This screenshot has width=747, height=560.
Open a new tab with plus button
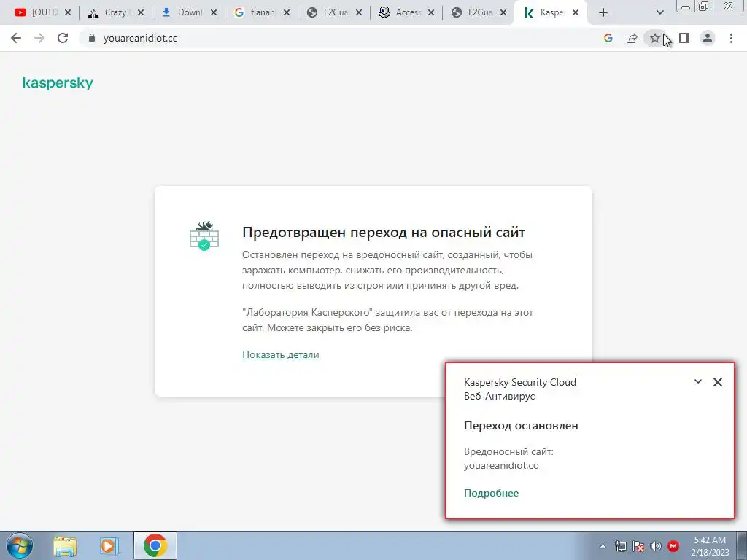tap(603, 12)
